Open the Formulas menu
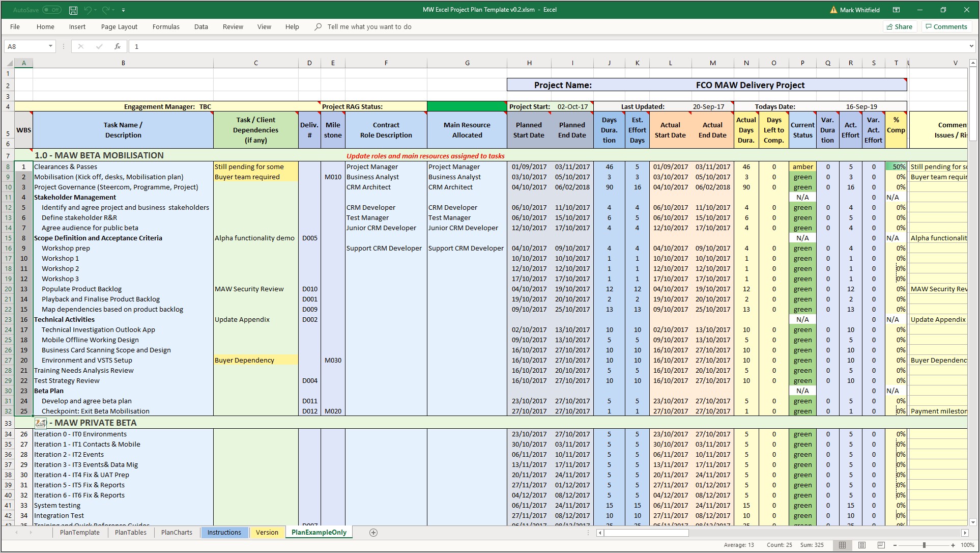The height and width of the screenshot is (553, 980). [166, 26]
